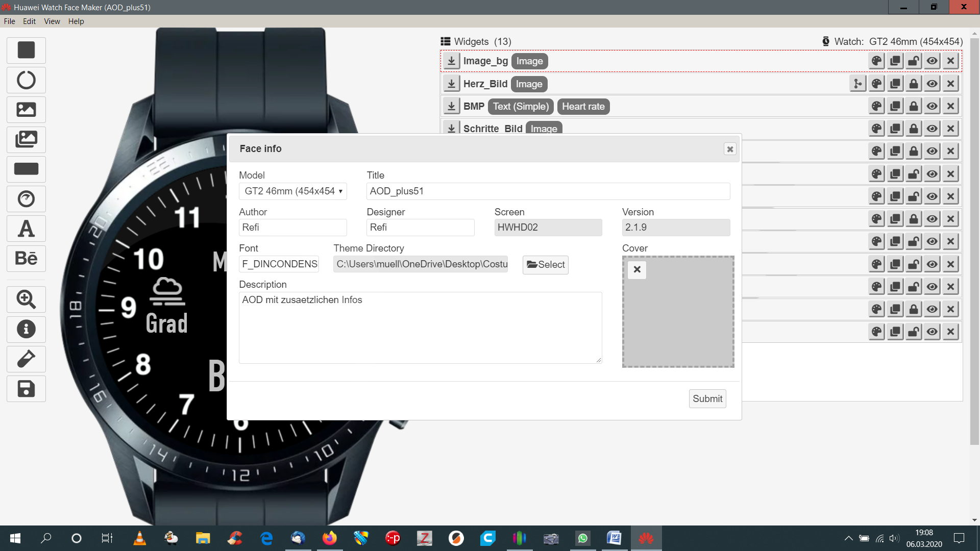This screenshot has height=551, width=980.
Task: Click the Cover image drop area
Action: 678,312
